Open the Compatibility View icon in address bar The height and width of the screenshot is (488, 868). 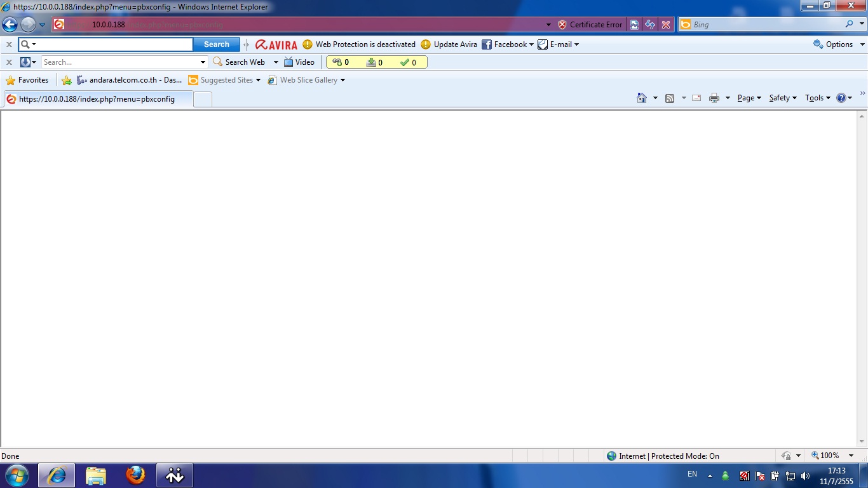pyautogui.click(x=634, y=25)
